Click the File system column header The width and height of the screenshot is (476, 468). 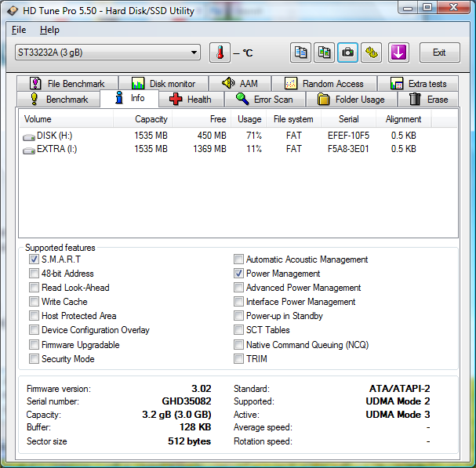[x=293, y=119]
